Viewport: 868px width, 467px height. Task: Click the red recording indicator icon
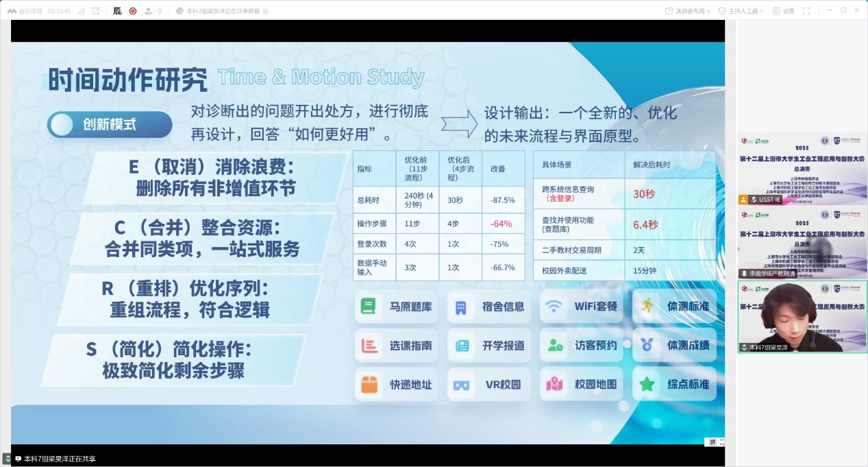coord(132,11)
